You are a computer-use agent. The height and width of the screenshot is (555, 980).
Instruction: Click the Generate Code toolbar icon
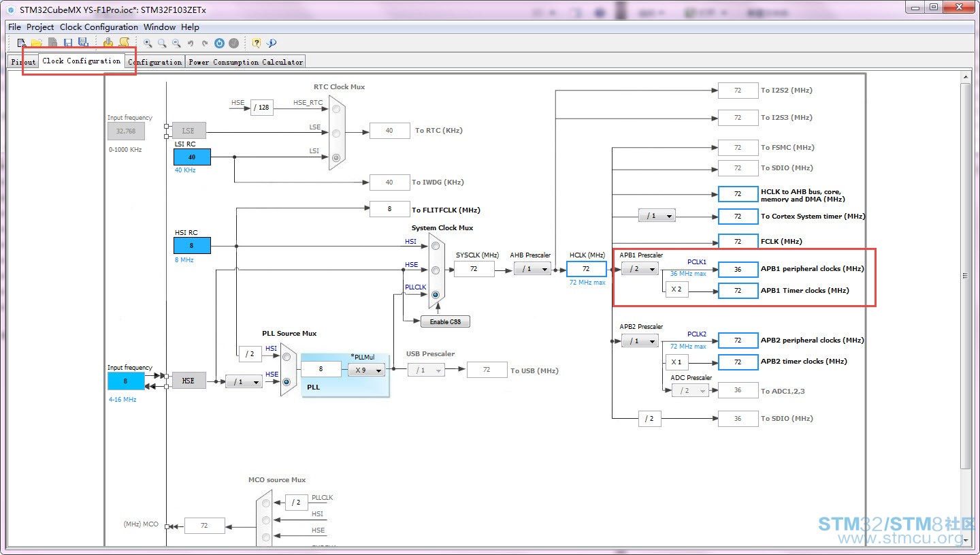click(108, 43)
